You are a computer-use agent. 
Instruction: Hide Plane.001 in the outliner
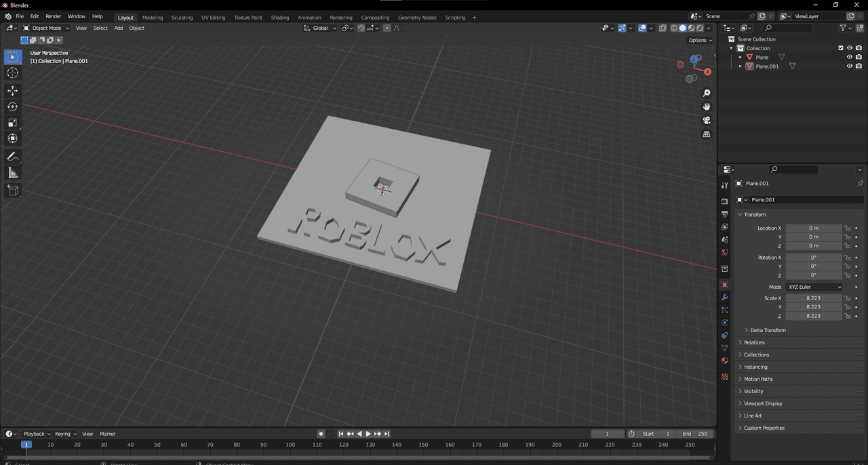[849, 66]
